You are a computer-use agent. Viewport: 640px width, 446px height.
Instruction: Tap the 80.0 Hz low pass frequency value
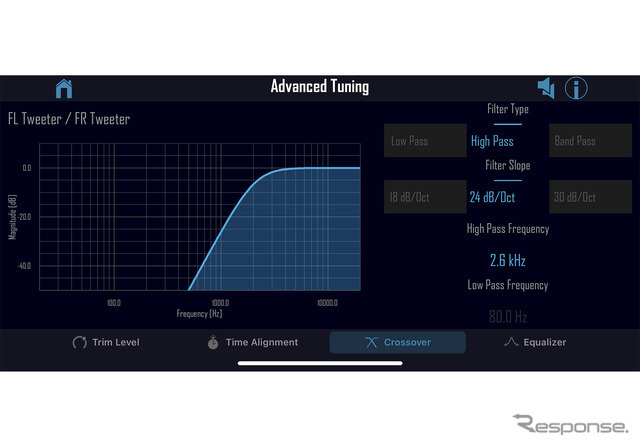point(507,316)
